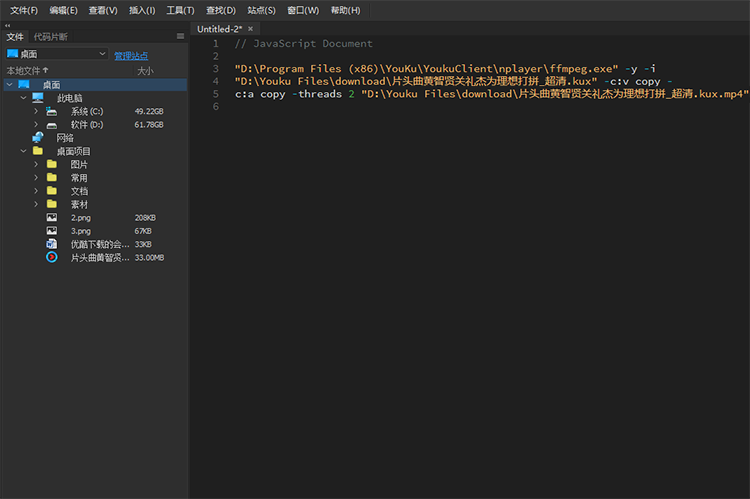Expand the 素材 folder
The image size is (750, 499).
click(x=36, y=204)
